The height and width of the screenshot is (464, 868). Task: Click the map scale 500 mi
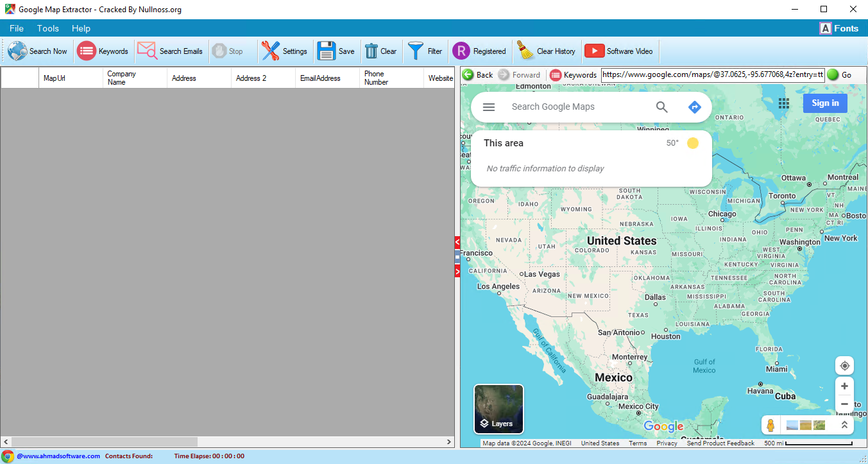click(x=808, y=443)
